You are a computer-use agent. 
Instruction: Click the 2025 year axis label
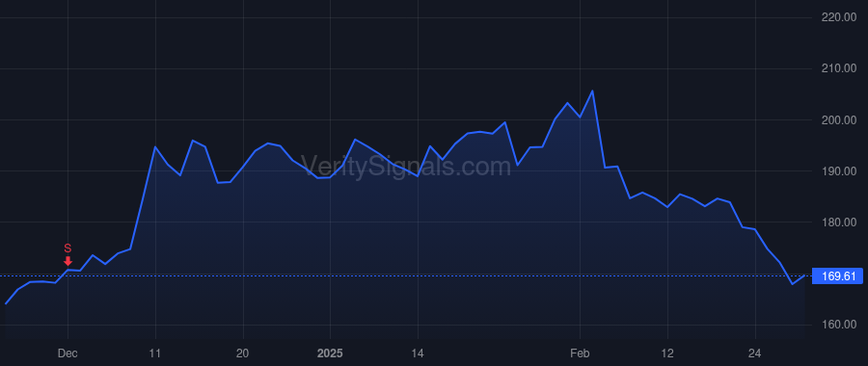tap(330, 353)
